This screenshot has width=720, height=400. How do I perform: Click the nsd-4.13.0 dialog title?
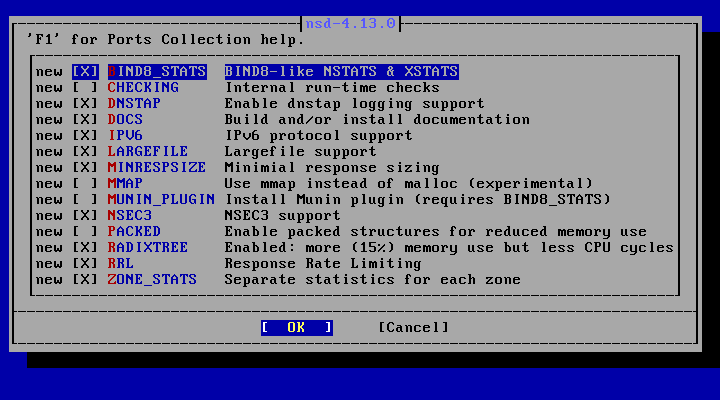point(350,23)
